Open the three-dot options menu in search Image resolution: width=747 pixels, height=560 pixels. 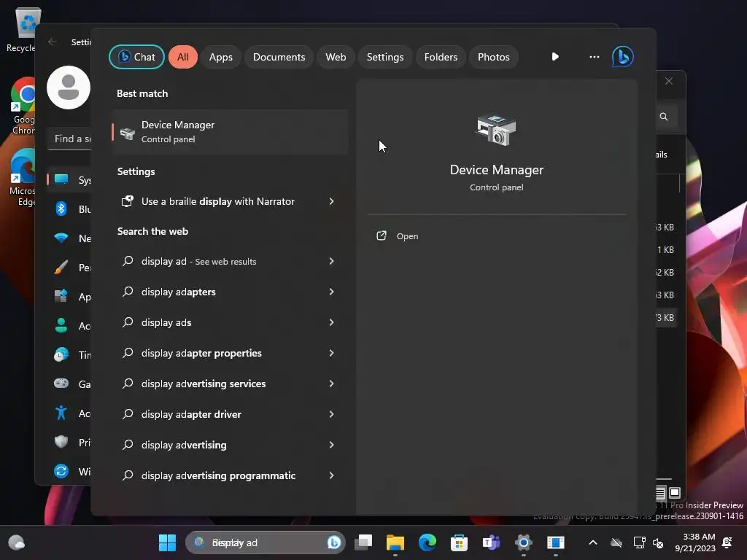pyautogui.click(x=594, y=57)
